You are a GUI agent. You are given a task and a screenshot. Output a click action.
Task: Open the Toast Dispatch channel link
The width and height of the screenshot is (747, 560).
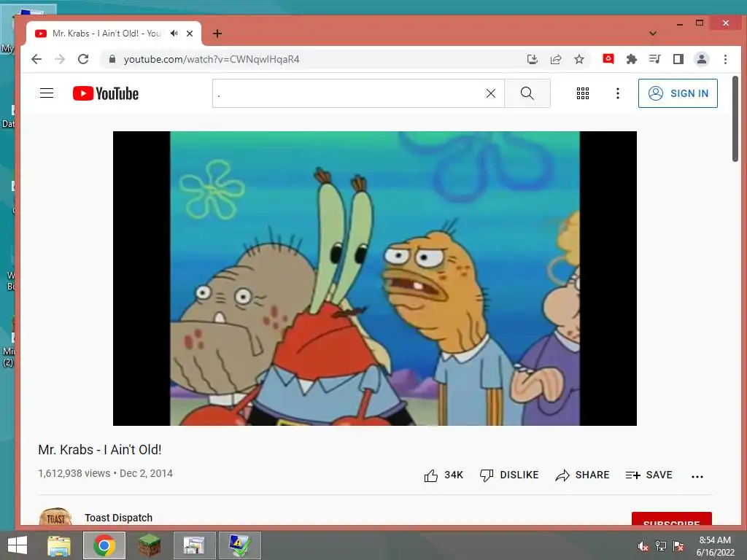click(x=119, y=518)
